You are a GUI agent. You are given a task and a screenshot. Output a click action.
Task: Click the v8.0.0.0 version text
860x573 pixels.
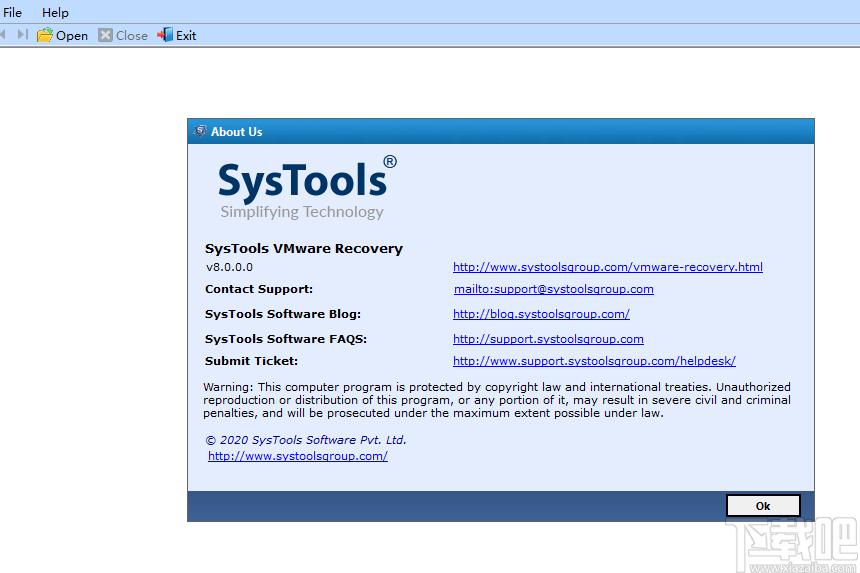[x=229, y=267]
